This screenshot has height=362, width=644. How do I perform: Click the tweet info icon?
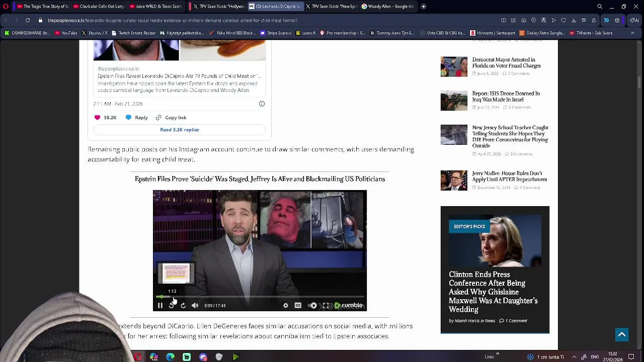262,104
